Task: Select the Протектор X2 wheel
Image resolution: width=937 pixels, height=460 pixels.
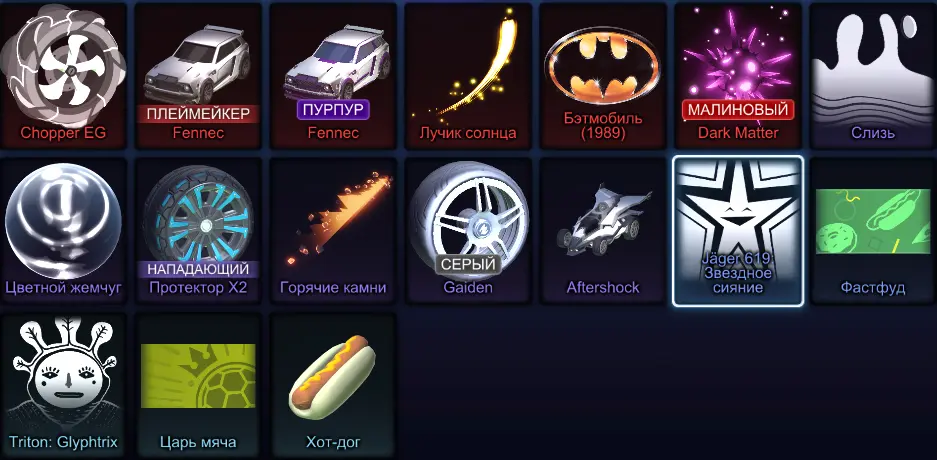Action: pyautogui.click(x=198, y=231)
